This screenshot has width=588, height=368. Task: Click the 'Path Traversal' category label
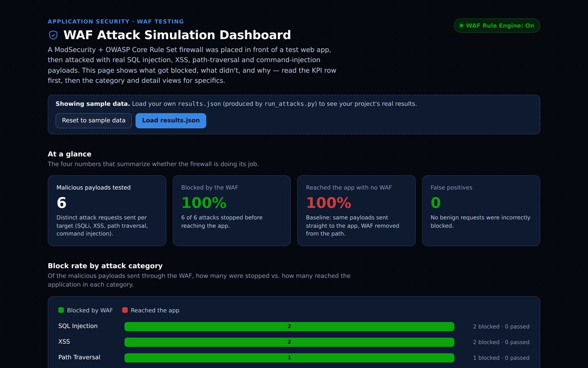pos(79,357)
